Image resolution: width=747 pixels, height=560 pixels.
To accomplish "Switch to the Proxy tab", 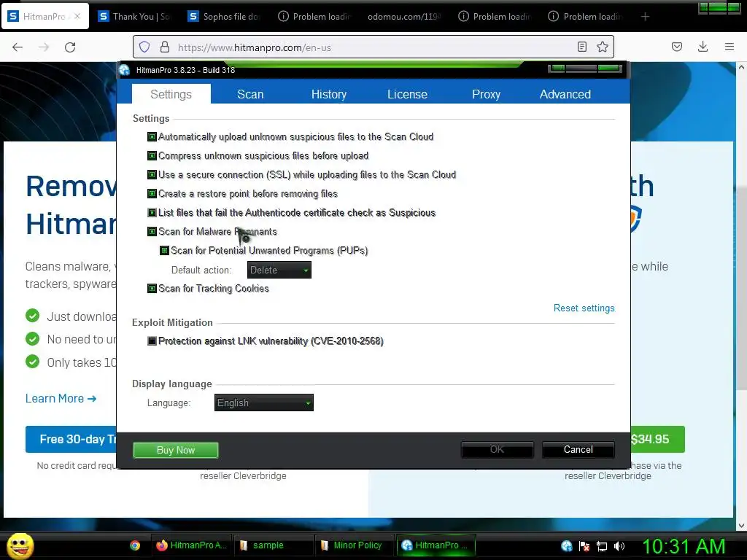I will (486, 94).
